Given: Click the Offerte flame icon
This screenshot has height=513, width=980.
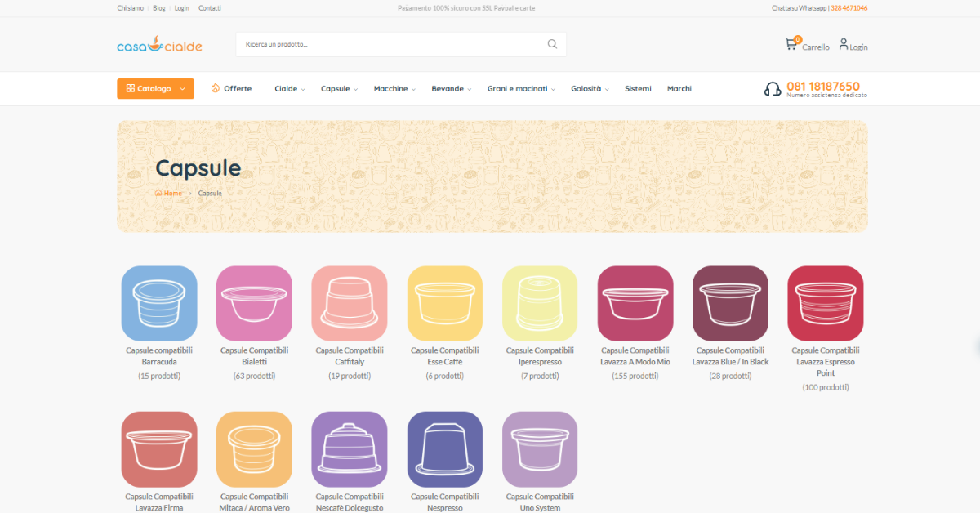Looking at the screenshot, I should [x=216, y=88].
